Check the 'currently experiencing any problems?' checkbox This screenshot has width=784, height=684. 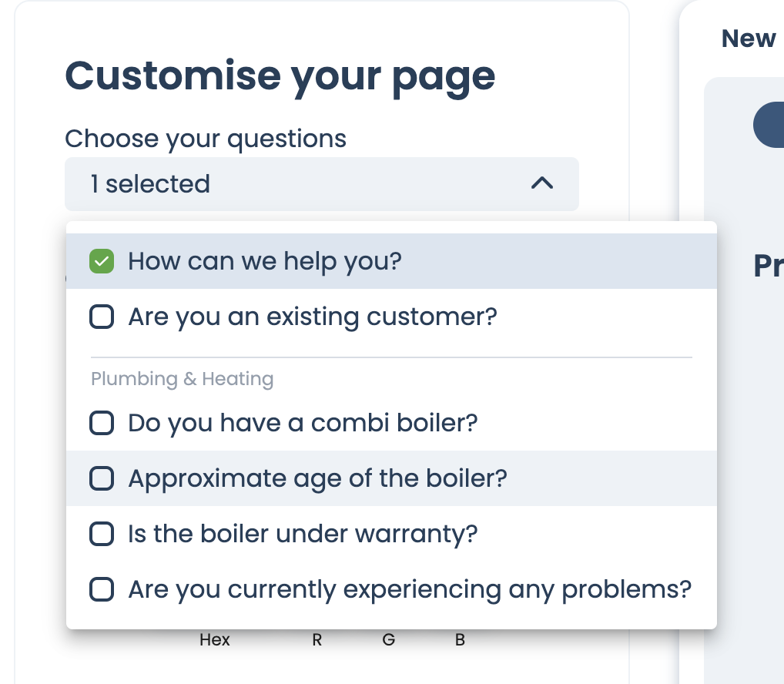[102, 589]
